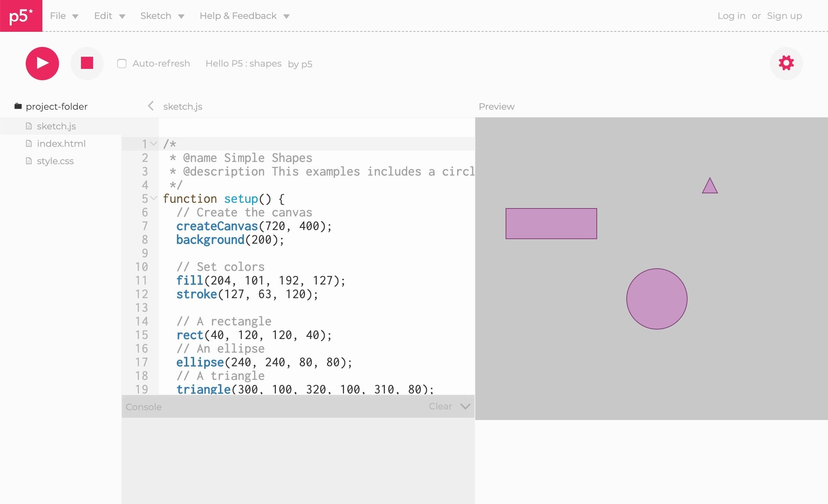This screenshot has height=504, width=828.
Task: Open settings via the gear icon
Action: (786, 63)
